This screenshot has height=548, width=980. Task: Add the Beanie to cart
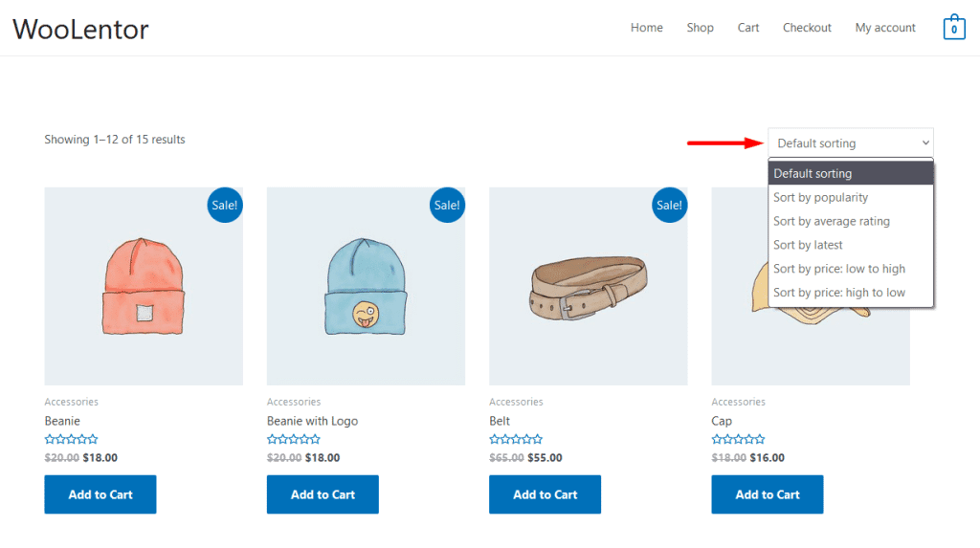tap(100, 494)
